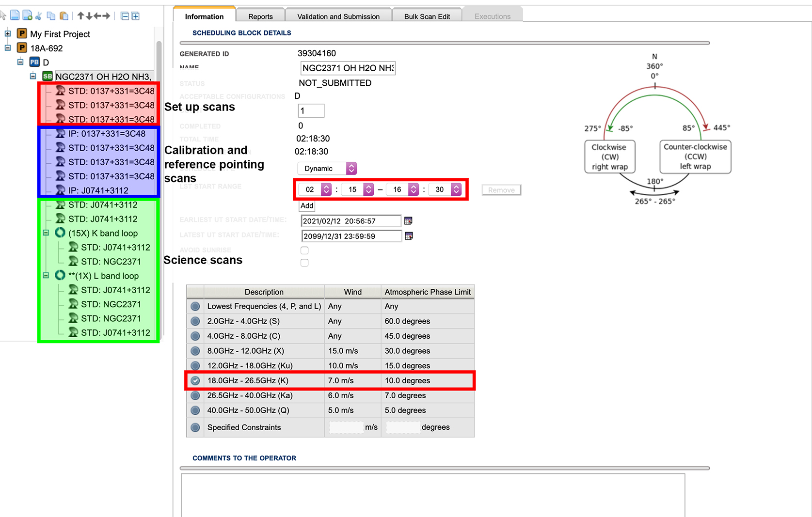Screen dimensions: 812x517
Task: Click the Remove button
Action: [x=501, y=190]
